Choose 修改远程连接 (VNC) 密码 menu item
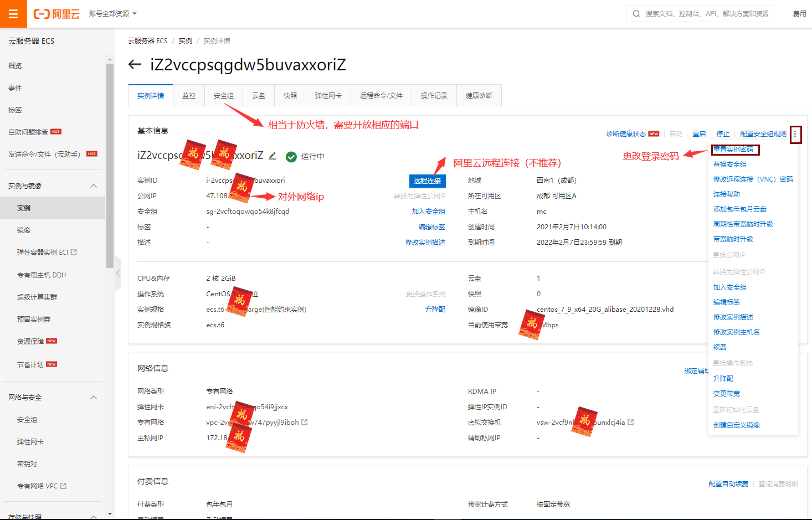 [753, 179]
